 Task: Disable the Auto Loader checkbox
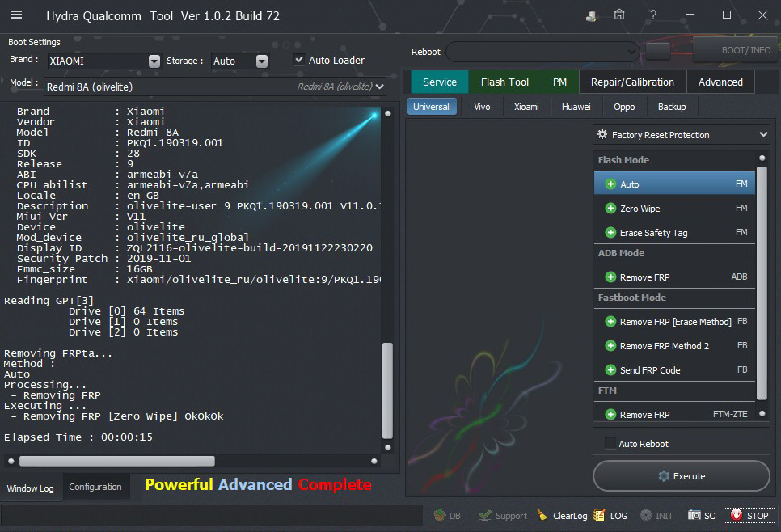pos(299,60)
